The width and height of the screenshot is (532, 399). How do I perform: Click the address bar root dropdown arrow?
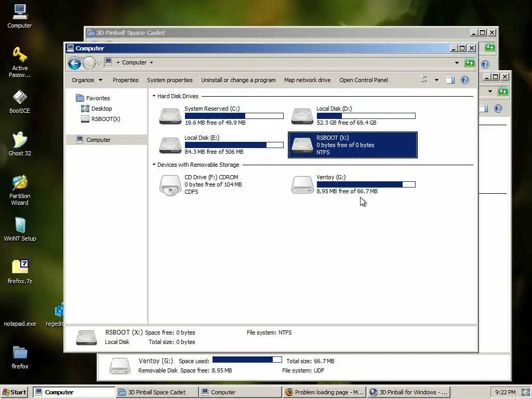(118, 62)
